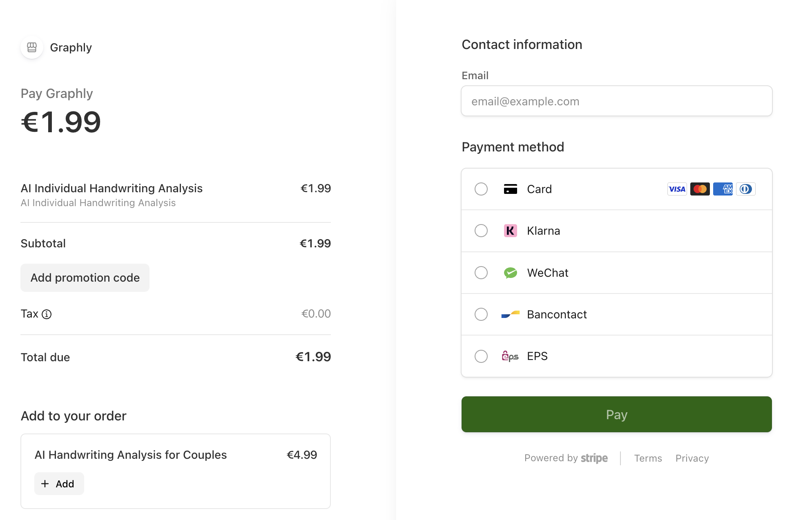Add AI Handwriting Analysis for Couples
The height and width of the screenshot is (520, 812).
coord(59,484)
